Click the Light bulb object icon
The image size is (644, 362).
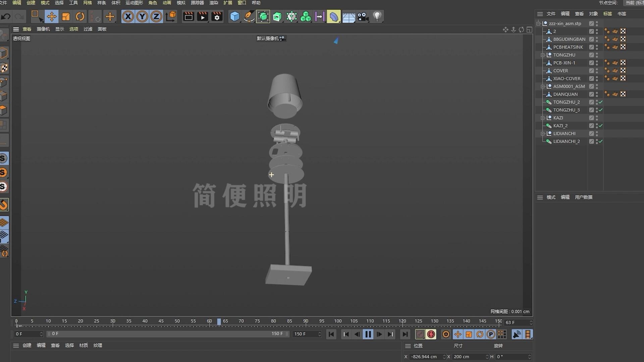[377, 16]
